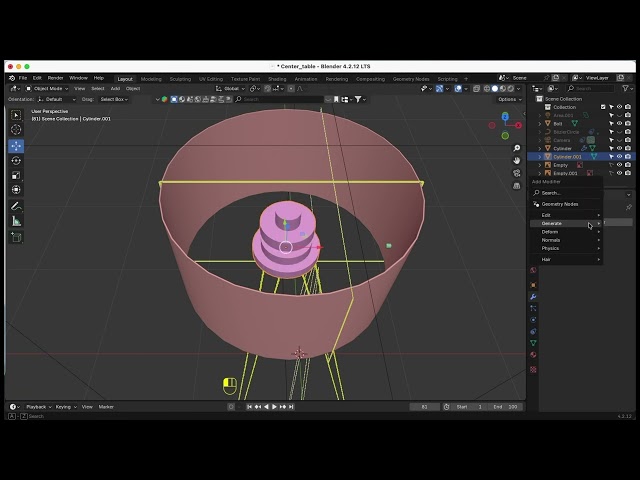Open the Object properties orange square tab

533,285
